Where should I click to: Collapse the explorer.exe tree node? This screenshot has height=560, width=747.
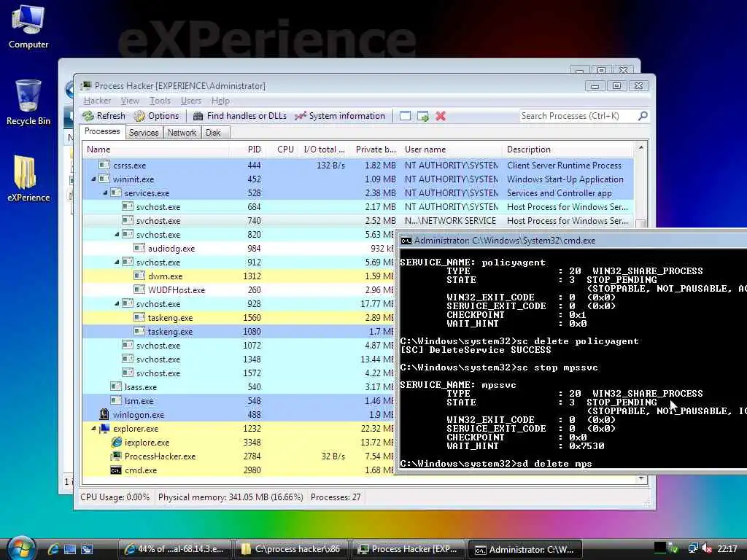tap(93, 428)
